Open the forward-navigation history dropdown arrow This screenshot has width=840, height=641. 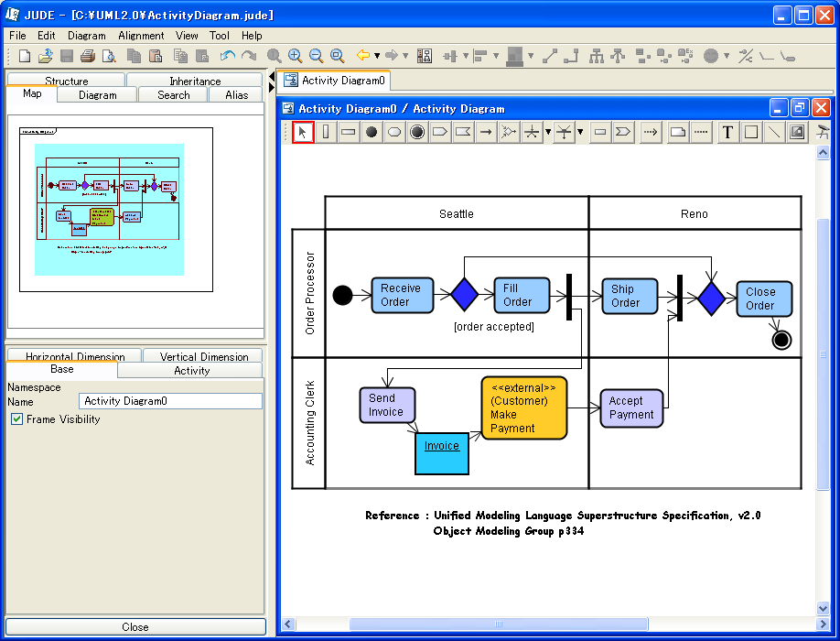pyautogui.click(x=405, y=56)
